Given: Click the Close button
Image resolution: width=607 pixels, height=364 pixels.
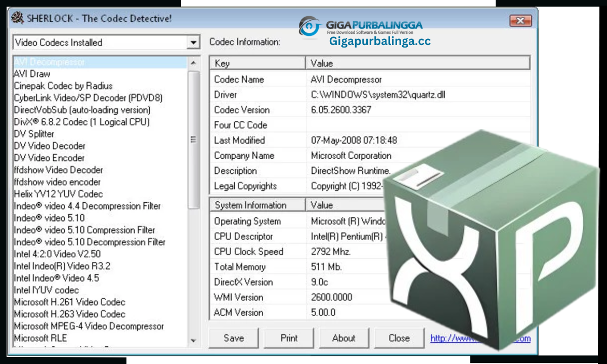Looking at the screenshot, I should pos(399,338).
